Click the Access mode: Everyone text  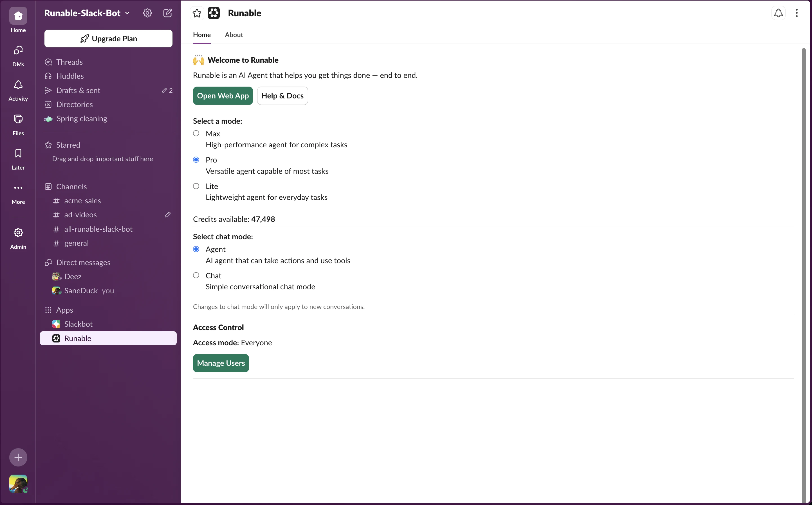(x=233, y=343)
